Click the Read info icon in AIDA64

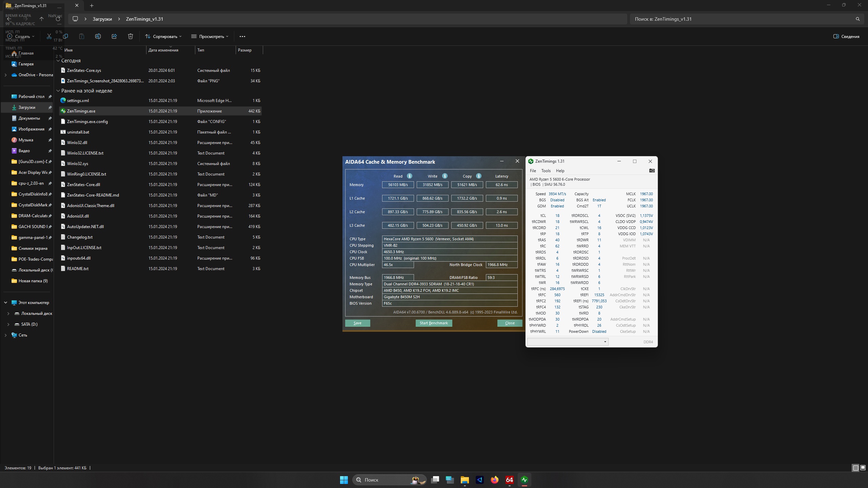(x=410, y=176)
